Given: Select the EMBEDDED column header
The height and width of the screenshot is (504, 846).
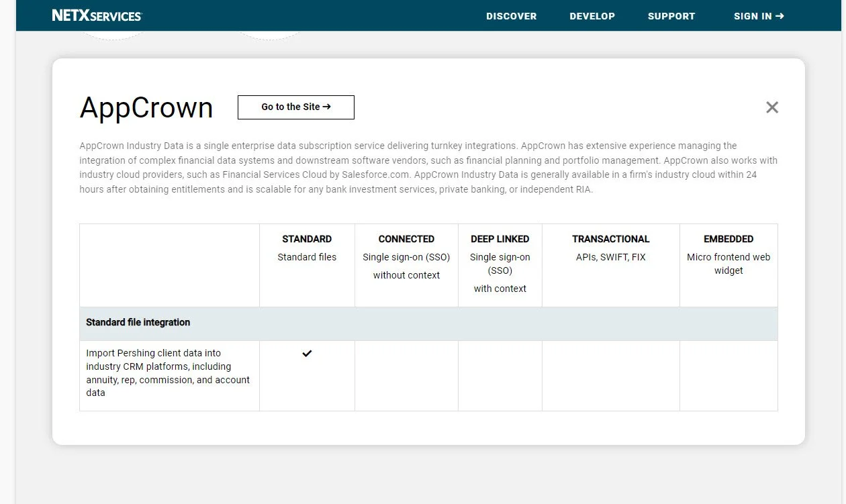Looking at the screenshot, I should 728,239.
